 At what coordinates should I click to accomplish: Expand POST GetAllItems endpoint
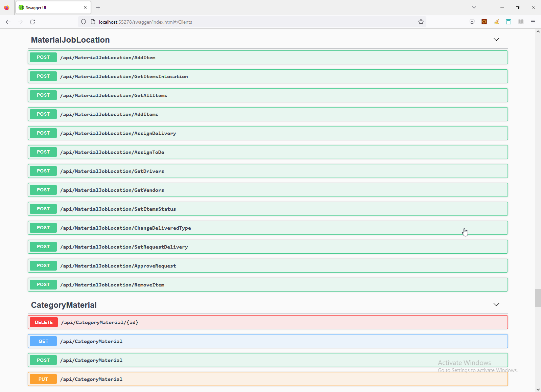[268, 95]
